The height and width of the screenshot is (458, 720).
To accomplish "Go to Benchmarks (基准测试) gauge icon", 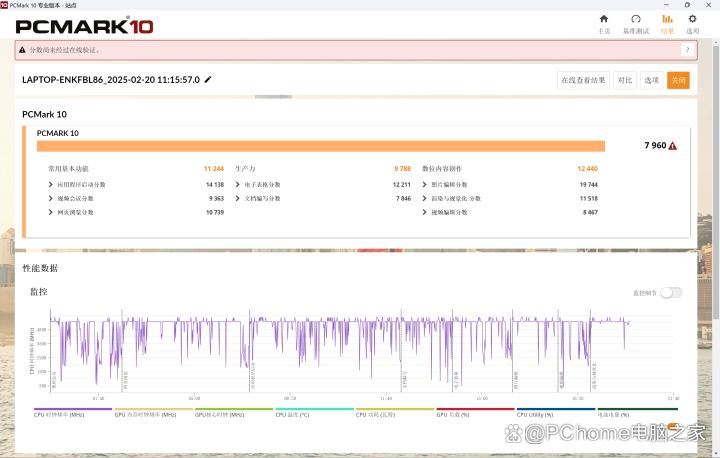I will (635, 23).
